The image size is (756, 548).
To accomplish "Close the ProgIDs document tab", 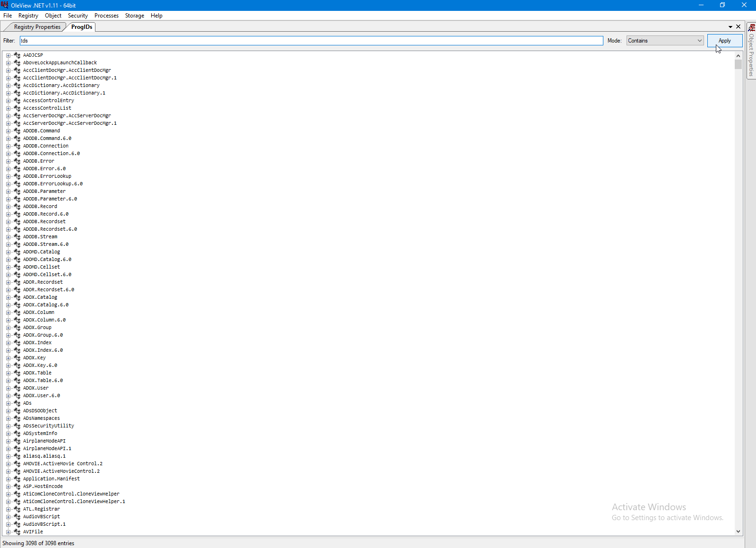I will [x=738, y=26].
